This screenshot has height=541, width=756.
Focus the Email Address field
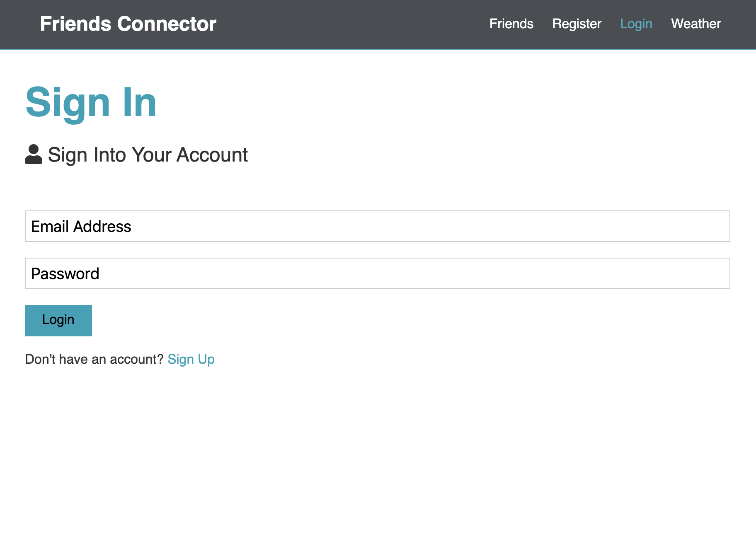(x=377, y=226)
